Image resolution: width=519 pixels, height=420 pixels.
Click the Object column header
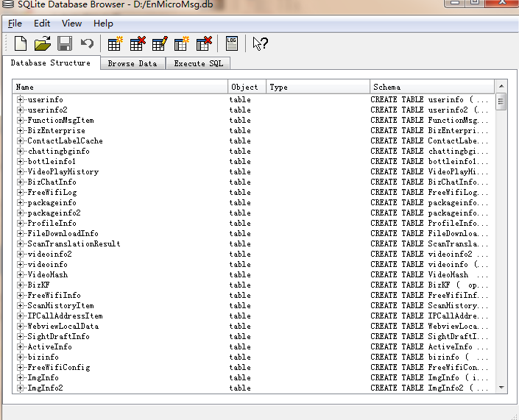point(247,87)
